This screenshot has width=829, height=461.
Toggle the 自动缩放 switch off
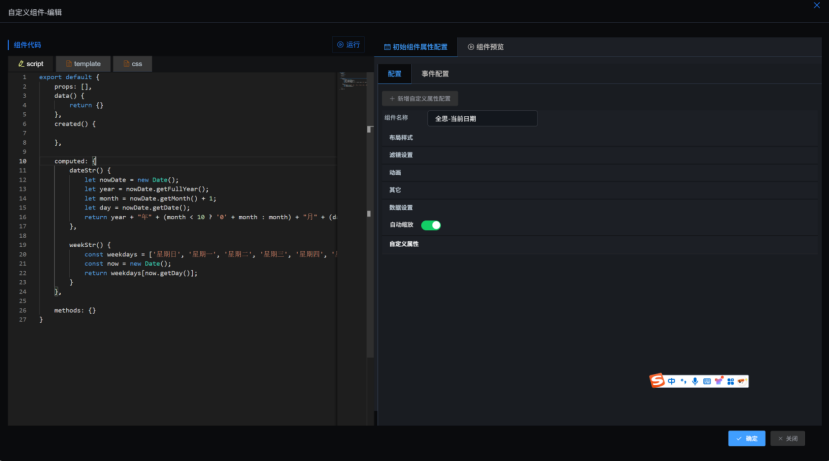click(431, 225)
